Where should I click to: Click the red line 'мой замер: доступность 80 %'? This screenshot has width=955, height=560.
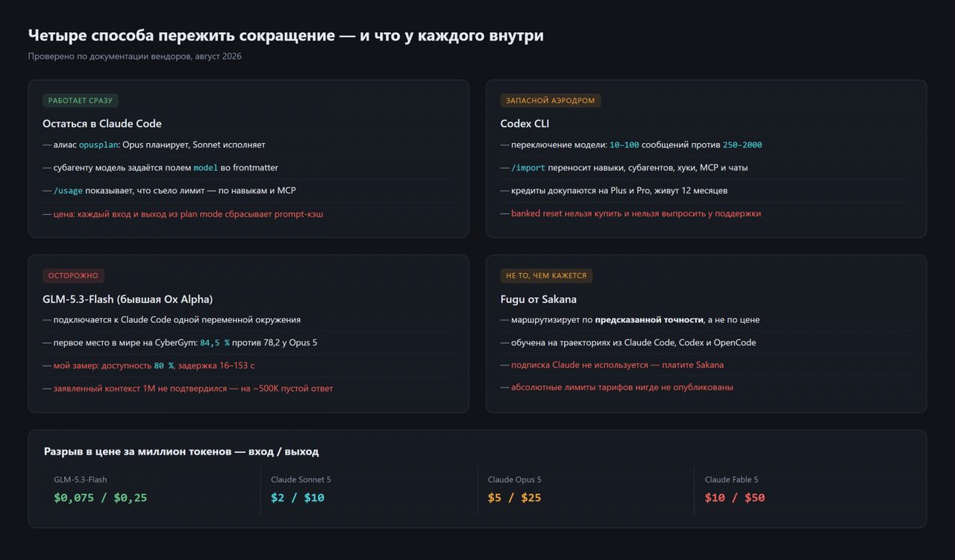pyautogui.click(x=148, y=365)
